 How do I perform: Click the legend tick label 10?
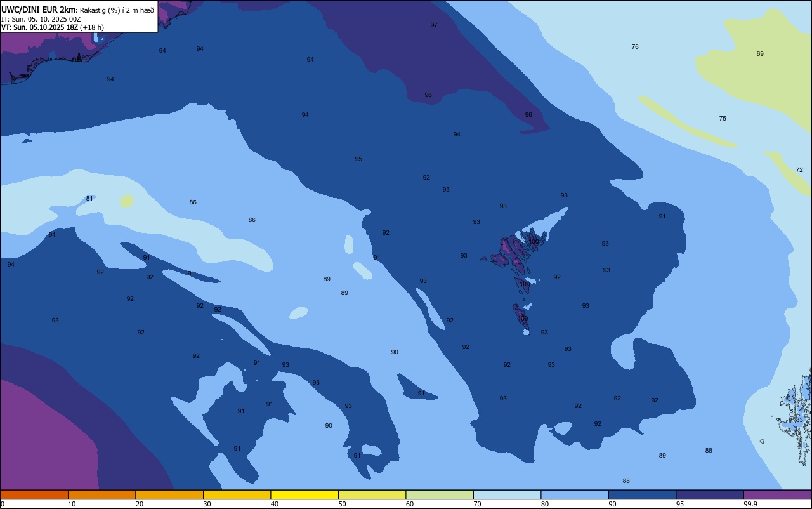coord(72,504)
